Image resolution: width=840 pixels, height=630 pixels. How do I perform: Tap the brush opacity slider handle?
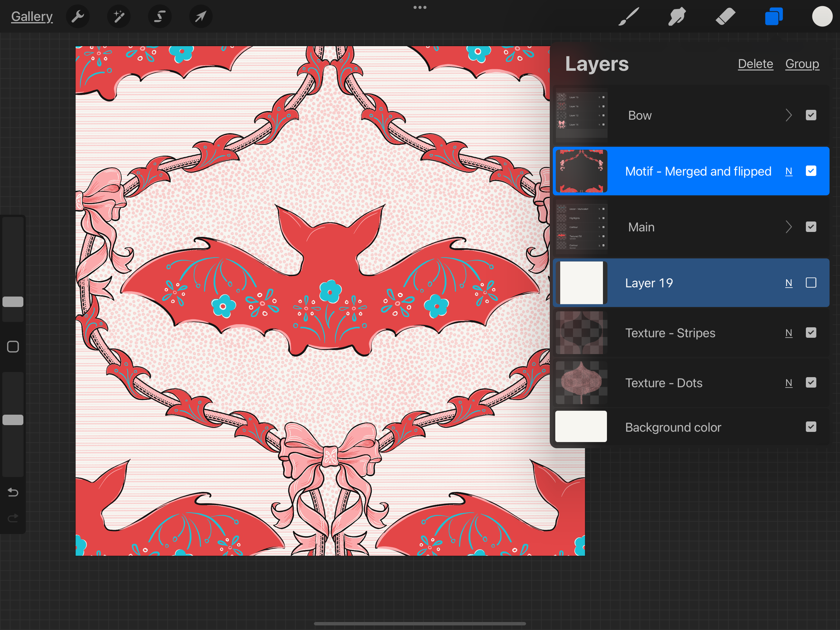pos(13,420)
